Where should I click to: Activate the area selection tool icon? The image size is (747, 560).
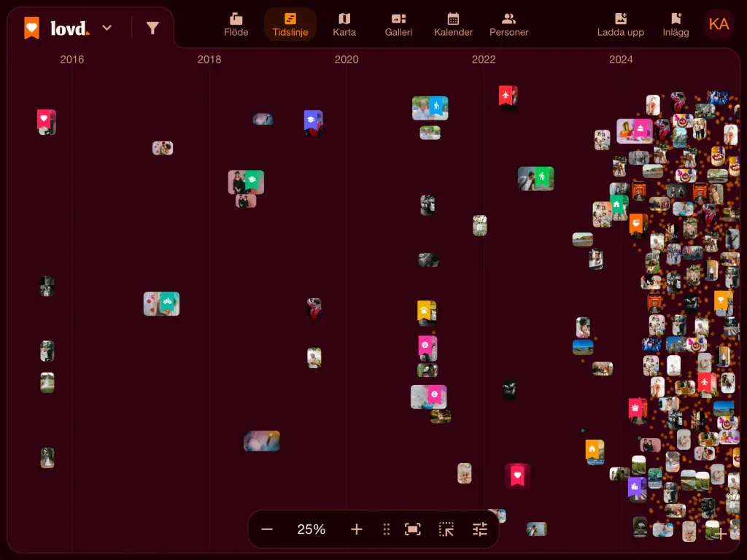point(446,529)
